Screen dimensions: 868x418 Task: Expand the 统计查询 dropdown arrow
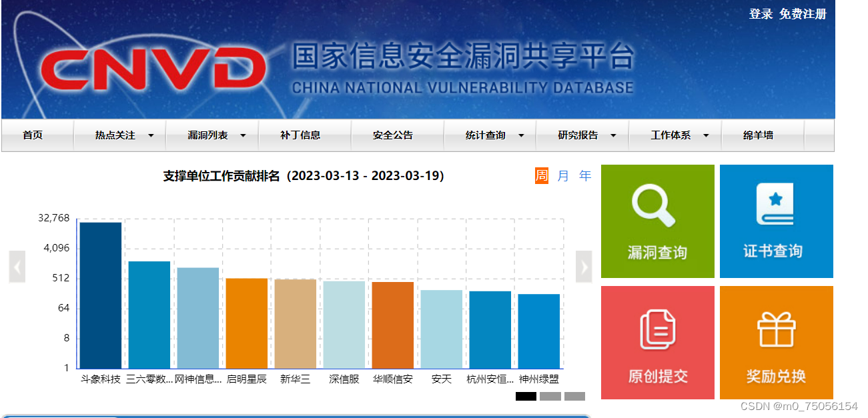point(521,136)
